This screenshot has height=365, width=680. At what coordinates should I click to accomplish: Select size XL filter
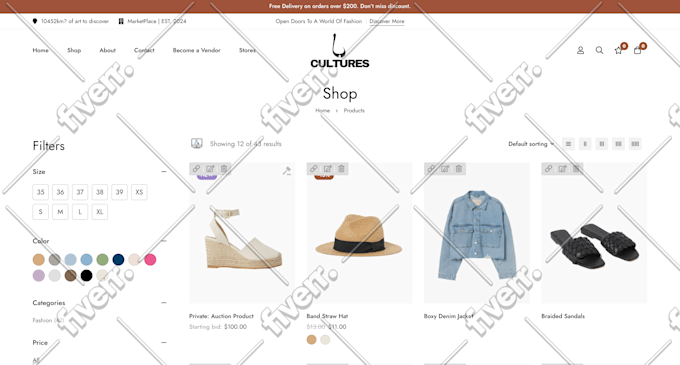point(100,212)
